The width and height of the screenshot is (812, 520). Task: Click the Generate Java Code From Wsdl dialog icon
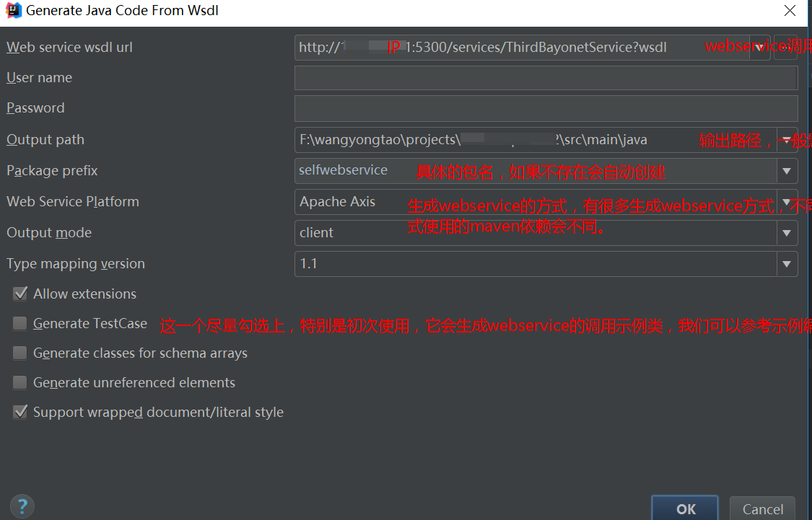pos(12,11)
